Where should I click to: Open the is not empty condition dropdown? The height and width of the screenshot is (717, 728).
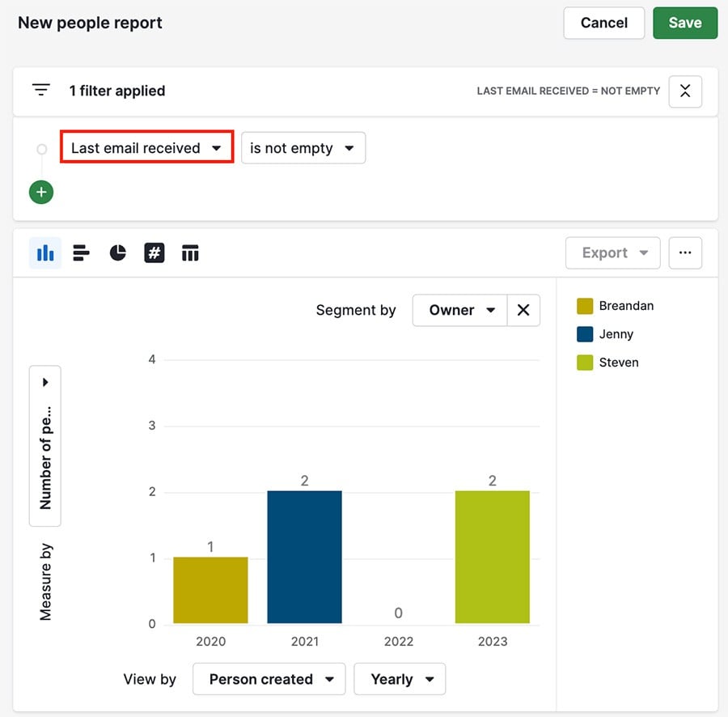[x=303, y=148]
